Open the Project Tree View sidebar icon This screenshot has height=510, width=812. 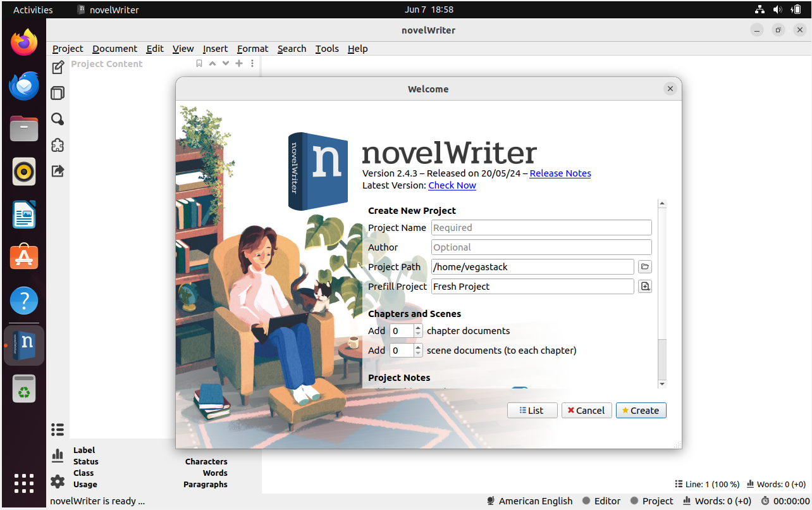[58, 67]
